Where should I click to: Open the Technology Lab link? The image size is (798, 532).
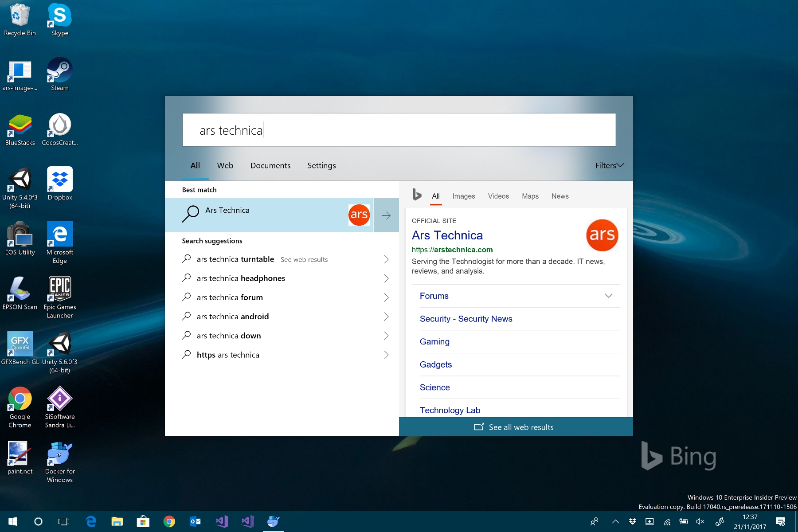(450, 410)
